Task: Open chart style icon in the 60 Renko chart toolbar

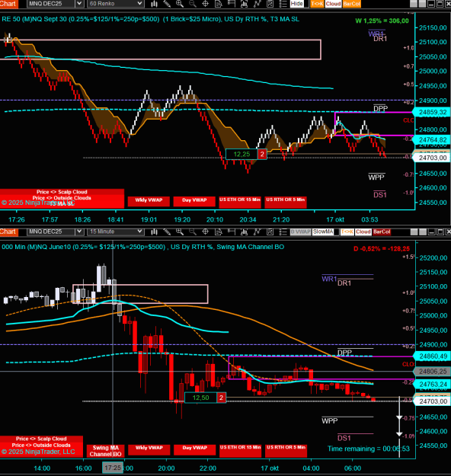Action: coord(155,4)
